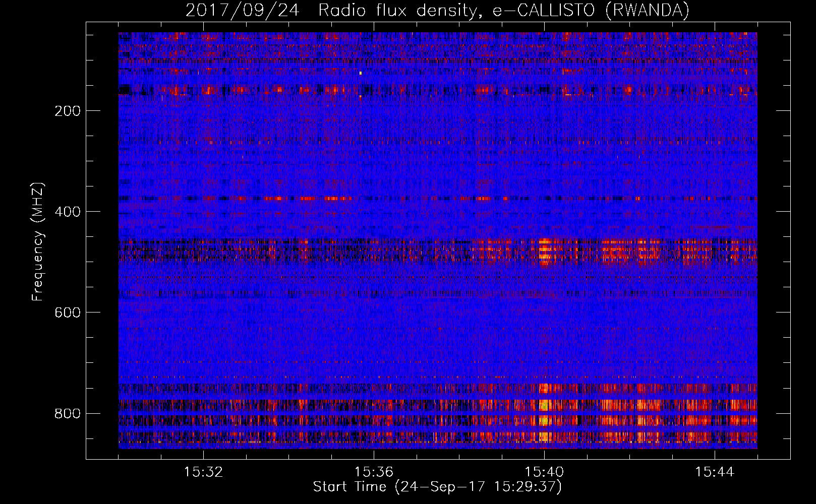The width and height of the screenshot is (816, 504).
Task: Pick the 400 frequency axis label
Action: 68,212
